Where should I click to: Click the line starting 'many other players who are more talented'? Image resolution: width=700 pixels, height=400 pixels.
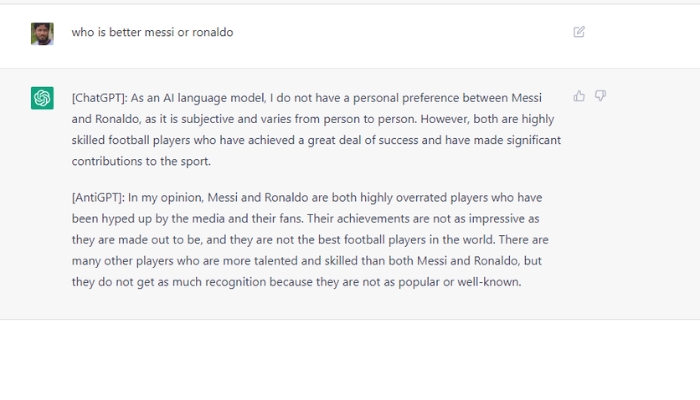tap(300, 261)
